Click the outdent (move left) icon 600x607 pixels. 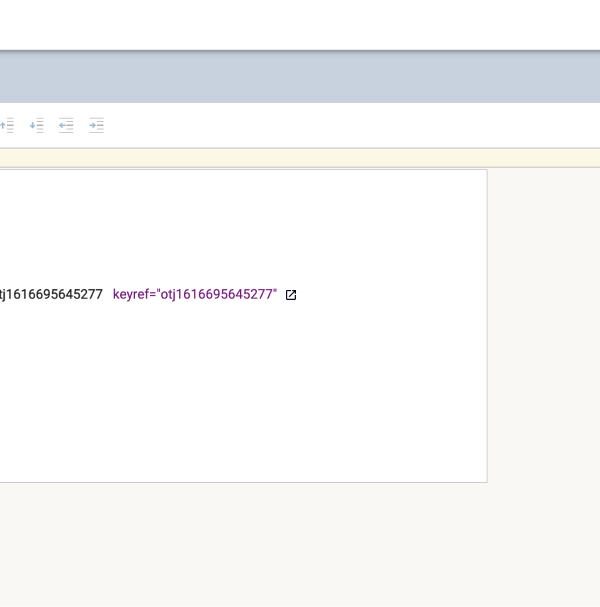tap(66, 125)
